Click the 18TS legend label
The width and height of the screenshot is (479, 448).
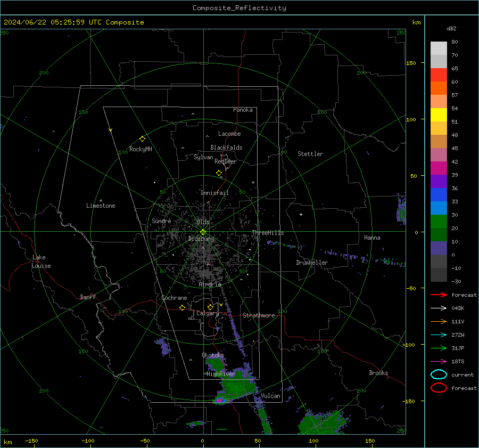[x=458, y=362]
